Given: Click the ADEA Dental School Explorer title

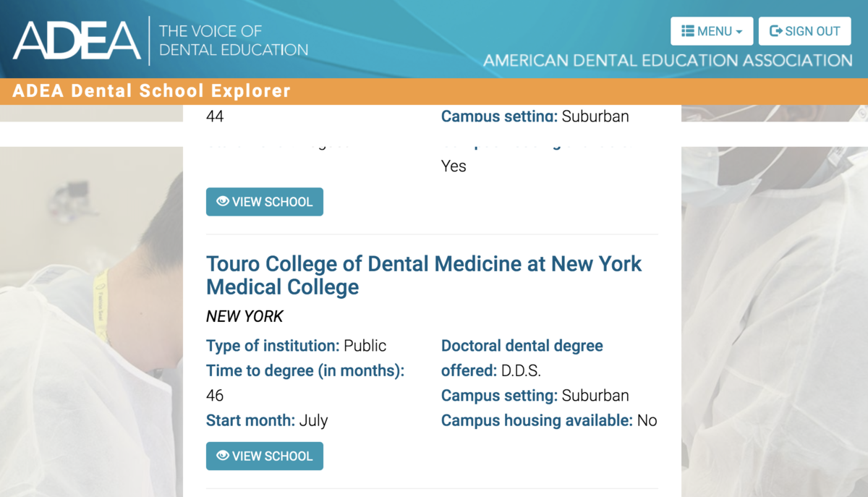Looking at the screenshot, I should click(x=152, y=91).
